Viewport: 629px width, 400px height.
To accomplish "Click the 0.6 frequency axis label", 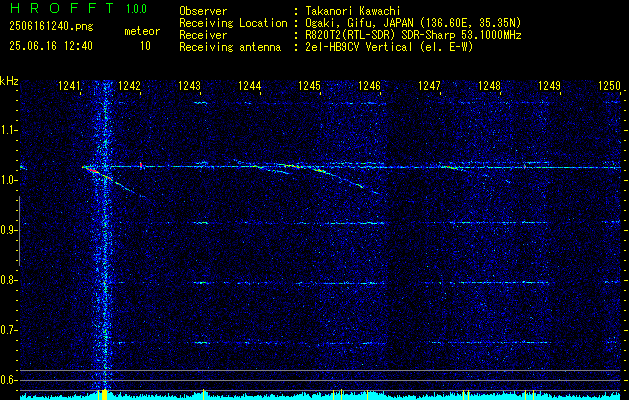I will (x=8, y=380).
